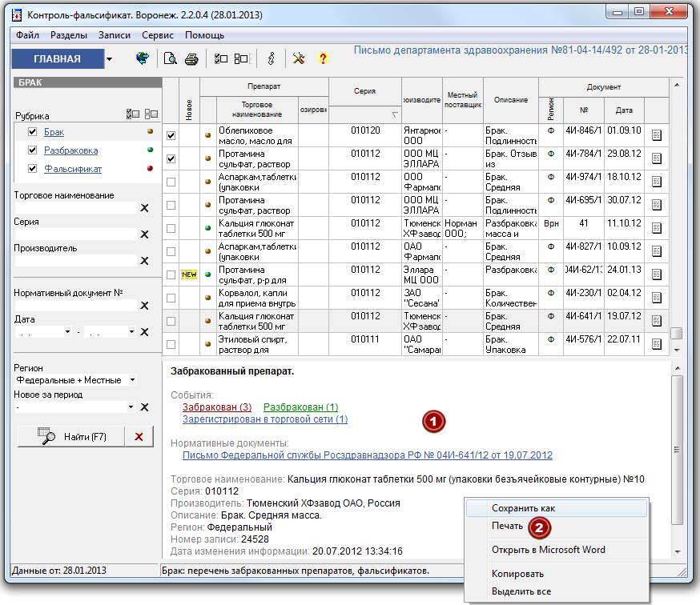Uncheck the Облепиховое масло row checkbox
Image resolution: width=700 pixels, height=605 pixels.
(x=171, y=135)
